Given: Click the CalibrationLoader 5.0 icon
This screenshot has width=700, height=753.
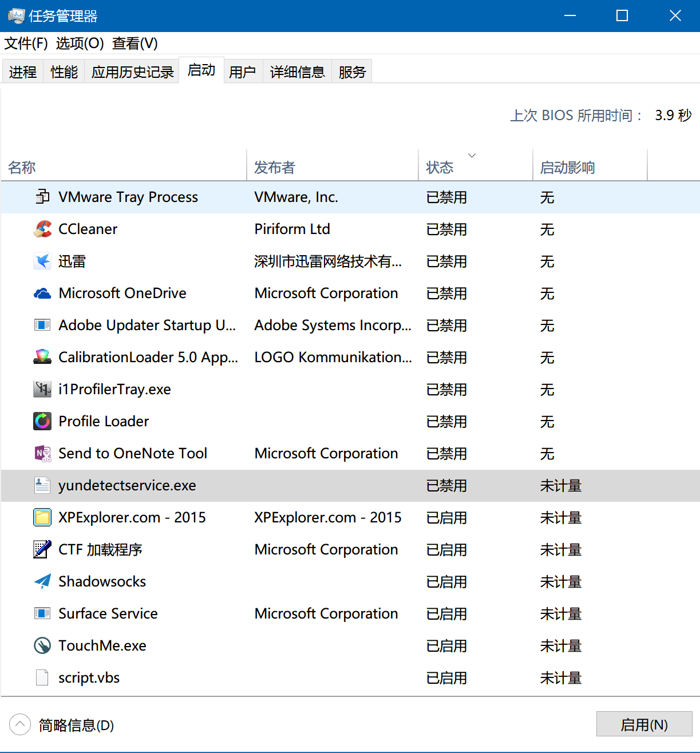Looking at the screenshot, I should tap(42, 357).
